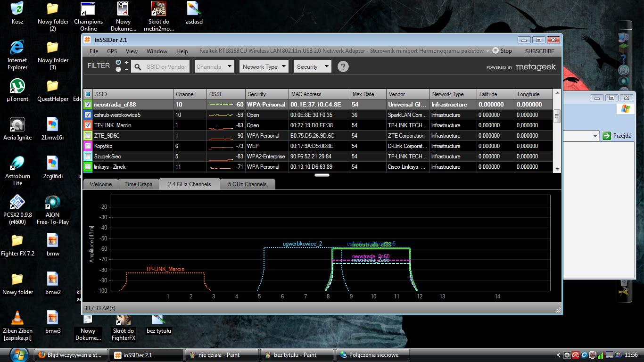Sort by the MAC Address column header
The width and height of the screenshot is (644, 362).
[320, 94]
